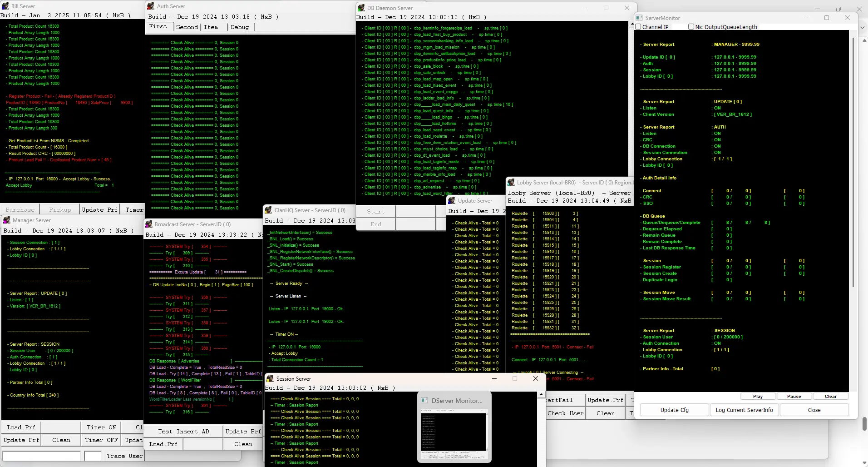Click the Update Cfg button
The width and height of the screenshot is (868, 467).
[x=675, y=410]
